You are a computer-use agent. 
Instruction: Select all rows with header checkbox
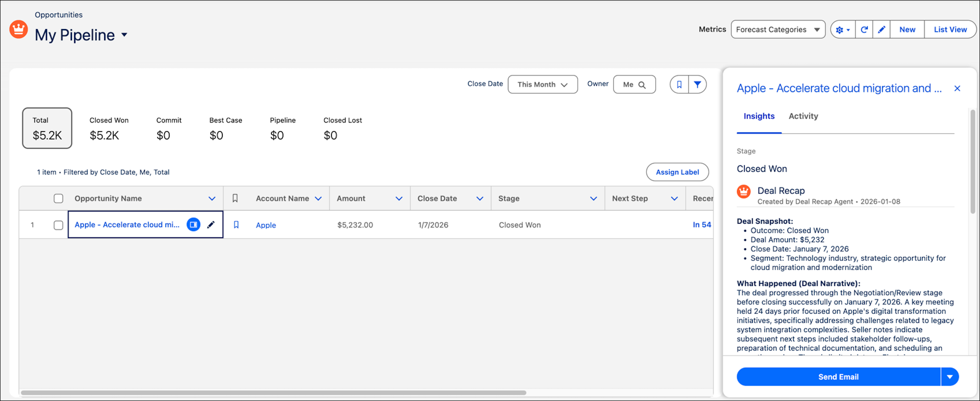coord(58,198)
